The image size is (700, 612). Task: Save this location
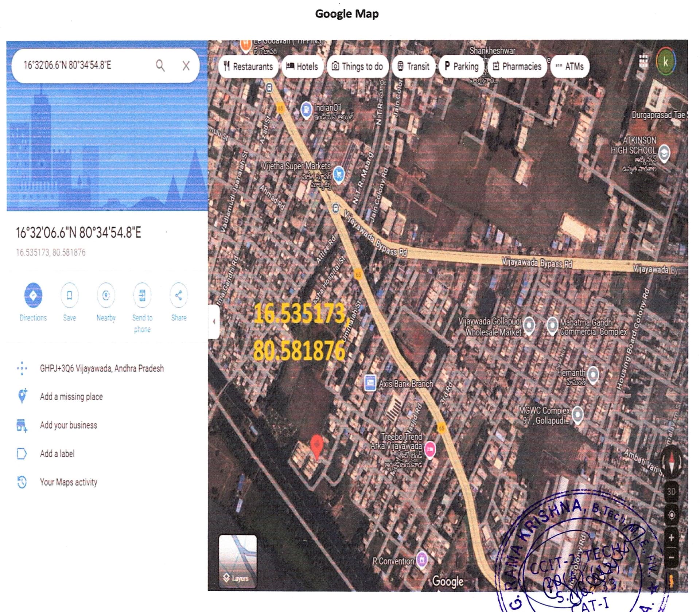click(x=69, y=302)
